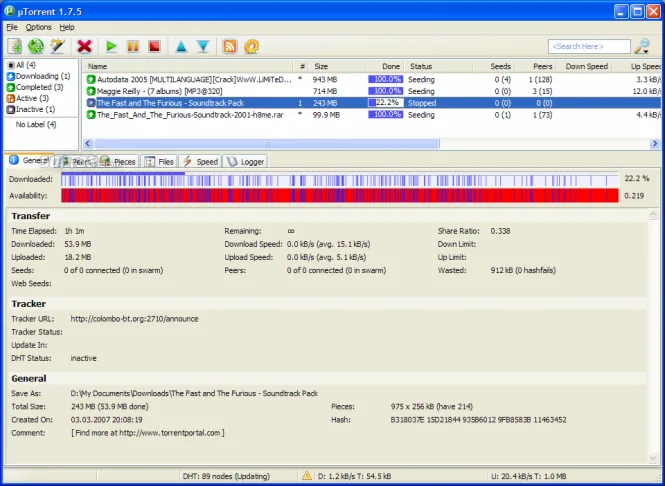Open Preferences gear icon in toolbar
The image size is (665, 486).
[251, 46]
